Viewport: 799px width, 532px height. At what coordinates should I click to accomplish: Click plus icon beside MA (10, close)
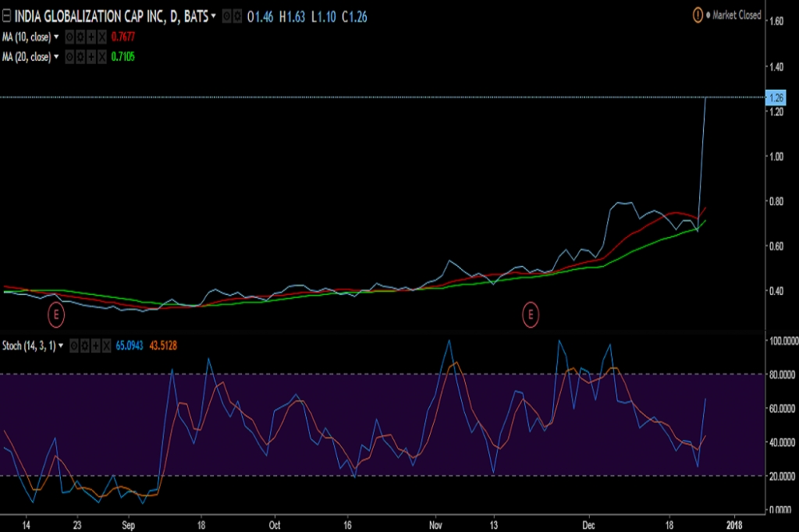[91, 37]
